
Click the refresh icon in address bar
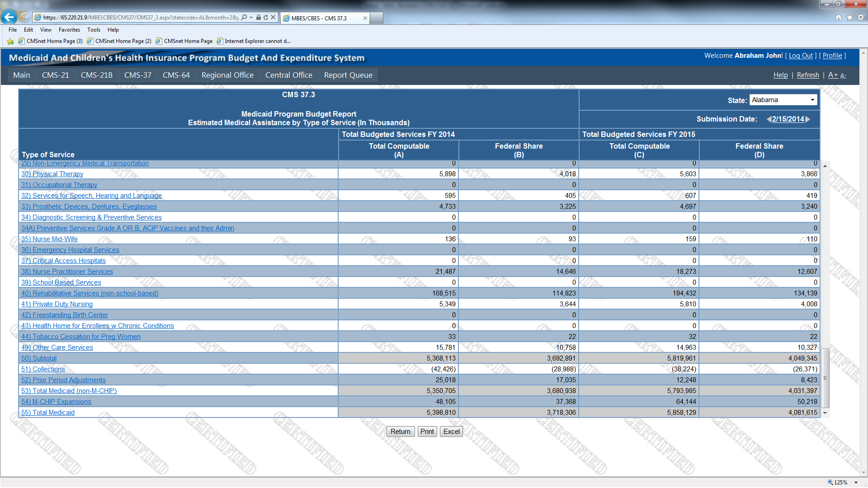tap(266, 18)
